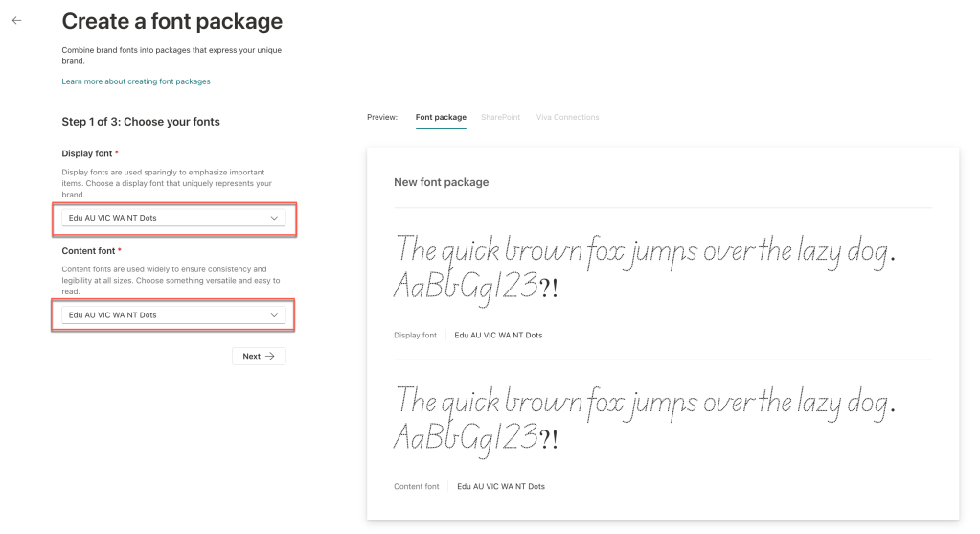
Task: Click the Content font combo box text
Action: [113, 314]
